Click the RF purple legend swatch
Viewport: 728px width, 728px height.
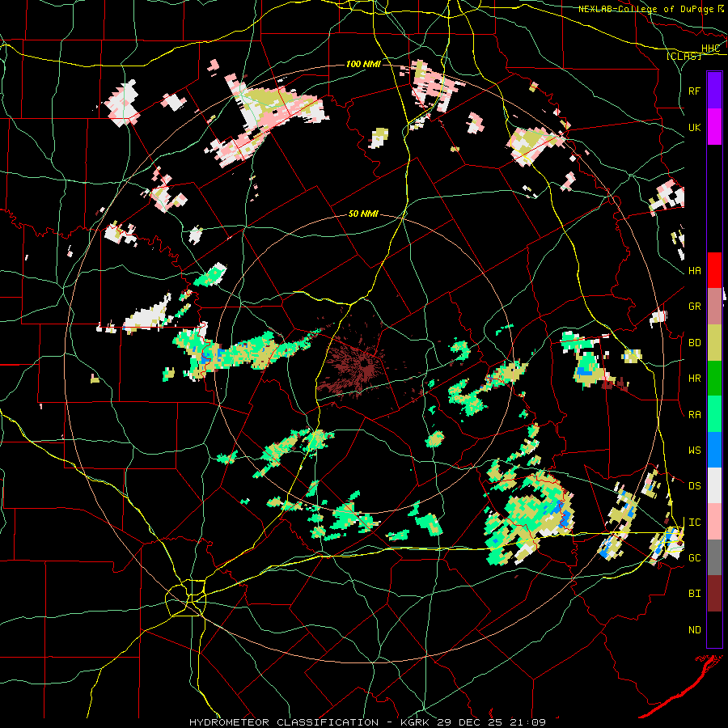714,91
